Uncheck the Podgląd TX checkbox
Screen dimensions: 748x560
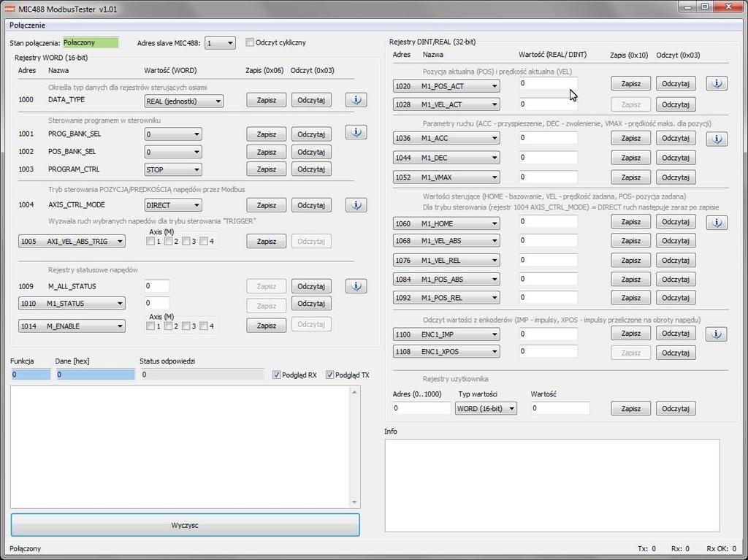click(329, 375)
